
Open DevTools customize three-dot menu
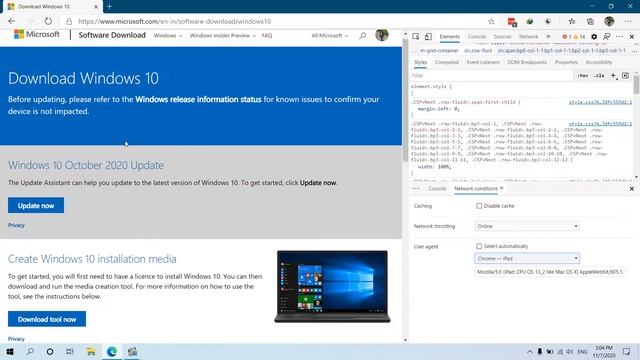[620, 36]
